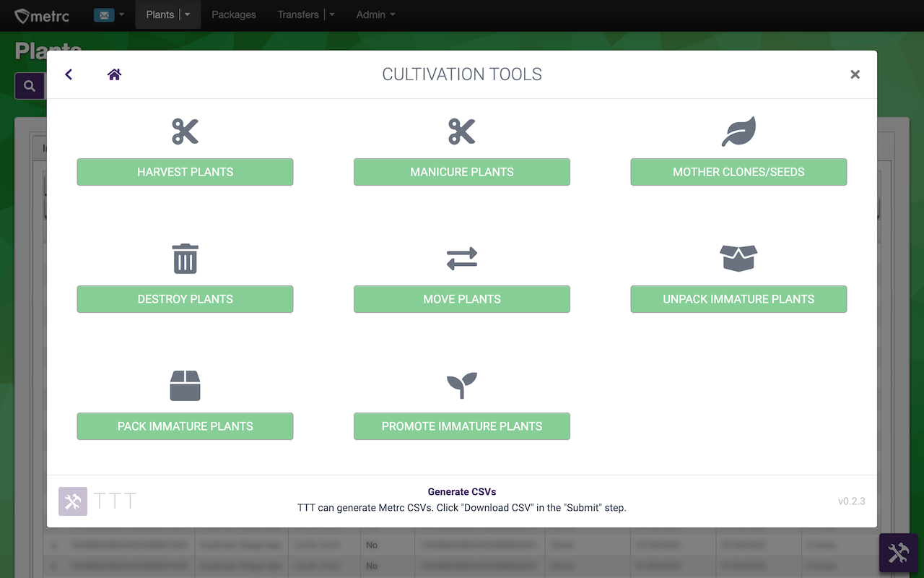Screen dimensions: 924x578
Task: Close the Cultivation Tools dialog
Action: tap(855, 74)
